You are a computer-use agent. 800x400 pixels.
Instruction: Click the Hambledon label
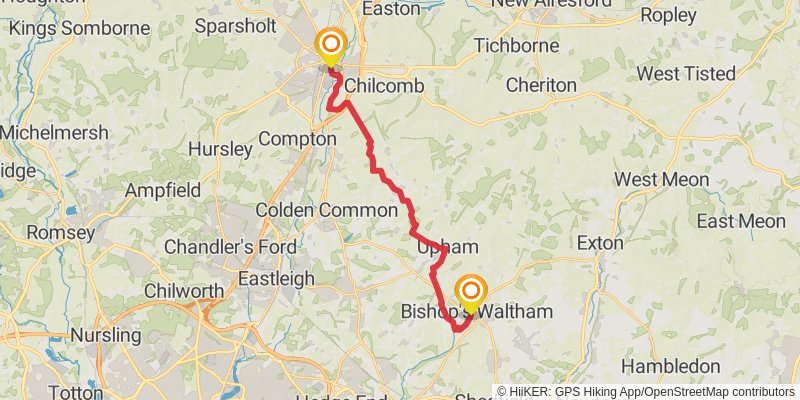[670, 366]
